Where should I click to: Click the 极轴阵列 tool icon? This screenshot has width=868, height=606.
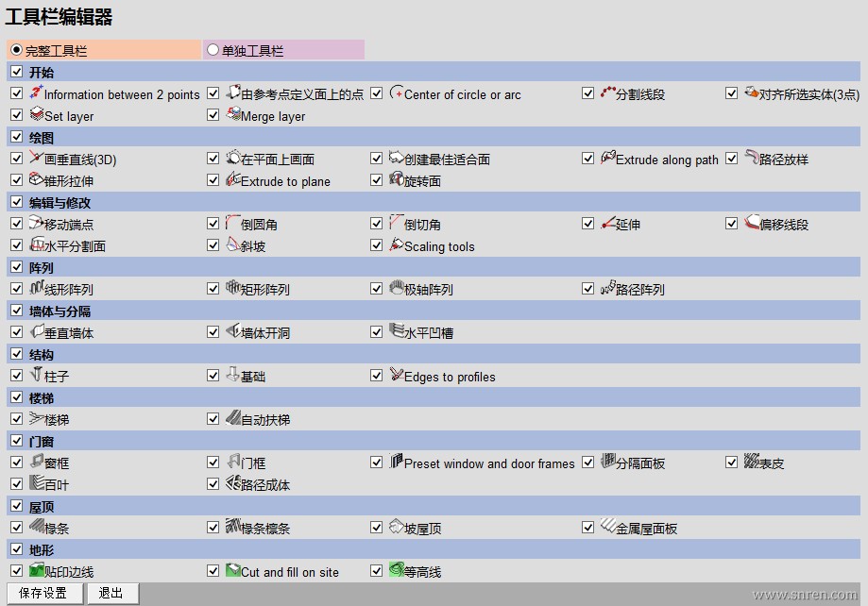coord(397,288)
